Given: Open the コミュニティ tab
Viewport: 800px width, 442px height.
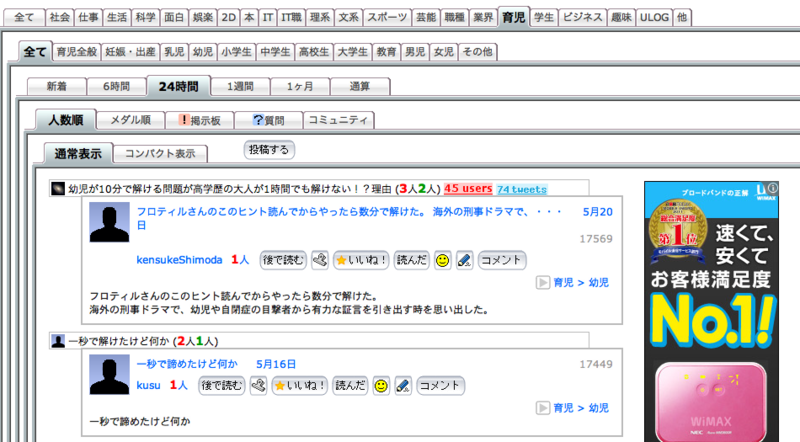Looking at the screenshot, I should (338, 120).
